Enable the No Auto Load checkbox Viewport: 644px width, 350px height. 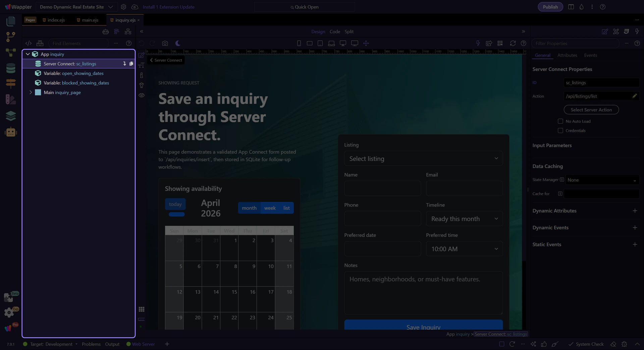tap(560, 121)
